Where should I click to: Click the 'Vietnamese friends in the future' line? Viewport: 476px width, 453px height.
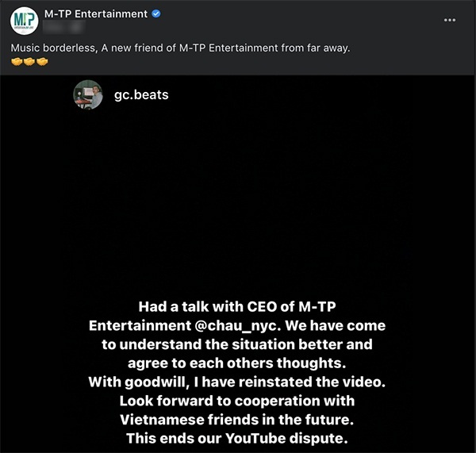coord(237,420)
